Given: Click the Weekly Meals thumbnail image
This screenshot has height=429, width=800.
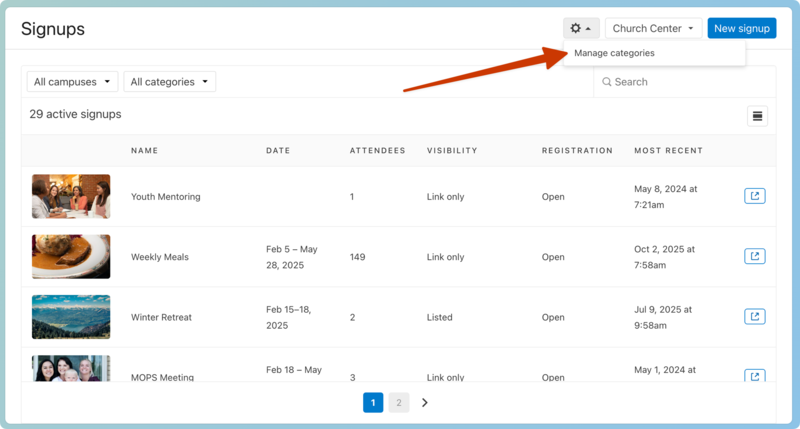Looking at the screenshot, I should [71, 256].
